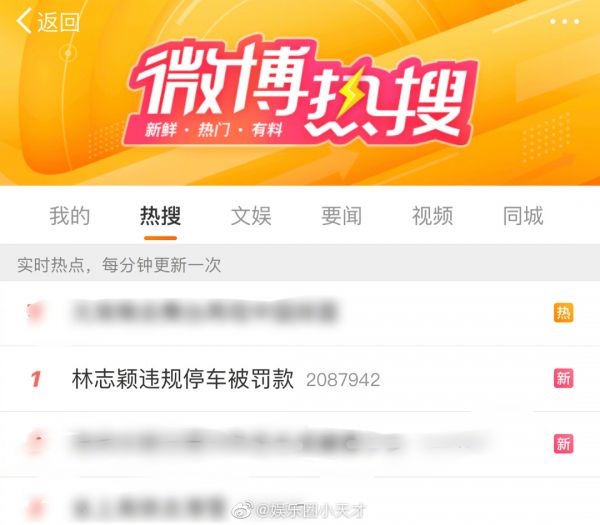600x525 pixels.
Task: Tap the 返回 back text
Action: [58, 22]
